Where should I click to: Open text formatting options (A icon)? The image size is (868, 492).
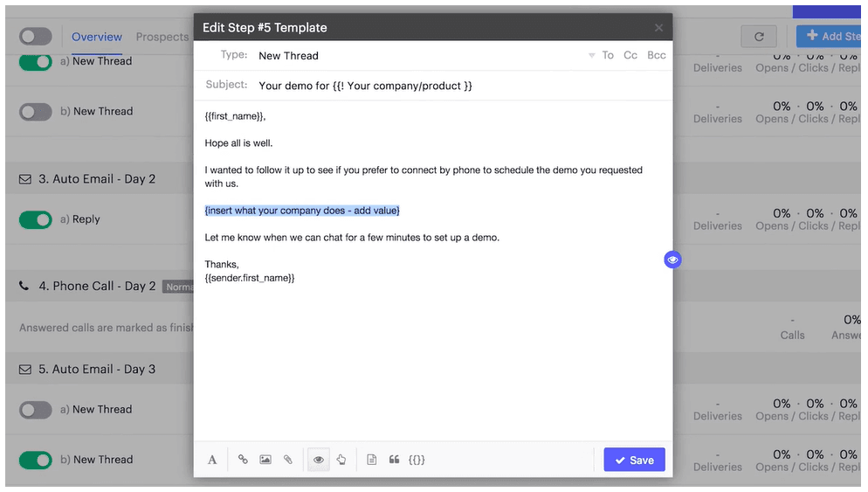tap(212, 460)
